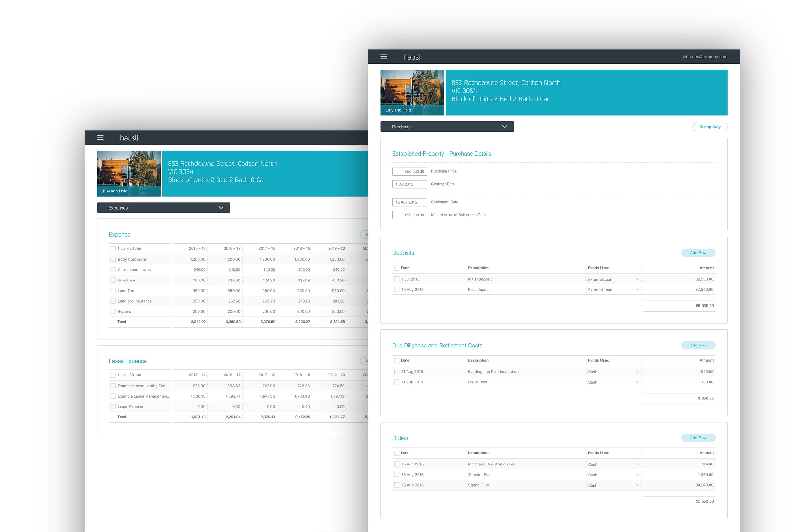This screenshot has height=532, width=808.
Task: Click Garden and Lawns 2015–16 value 240.00
Action: coord(199,269)
